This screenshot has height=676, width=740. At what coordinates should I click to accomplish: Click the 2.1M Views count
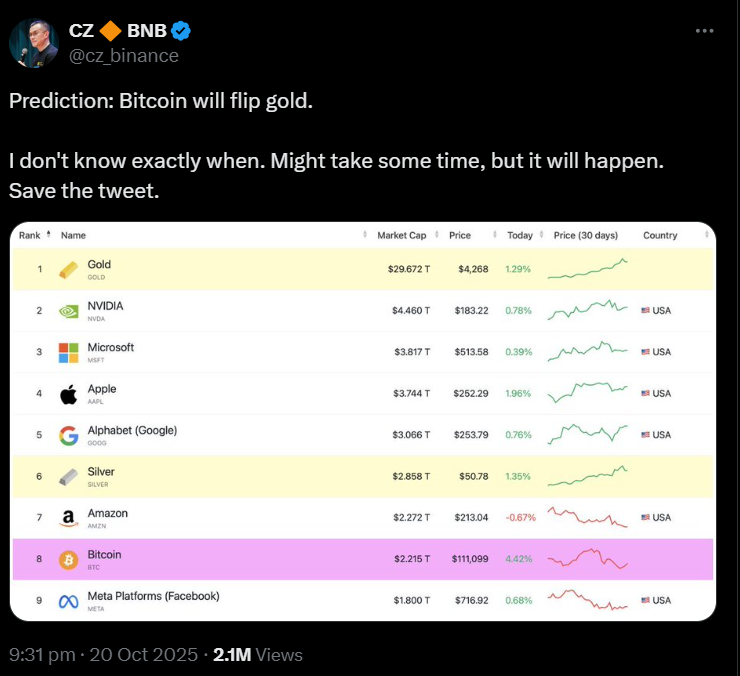(x=258, y=655)
